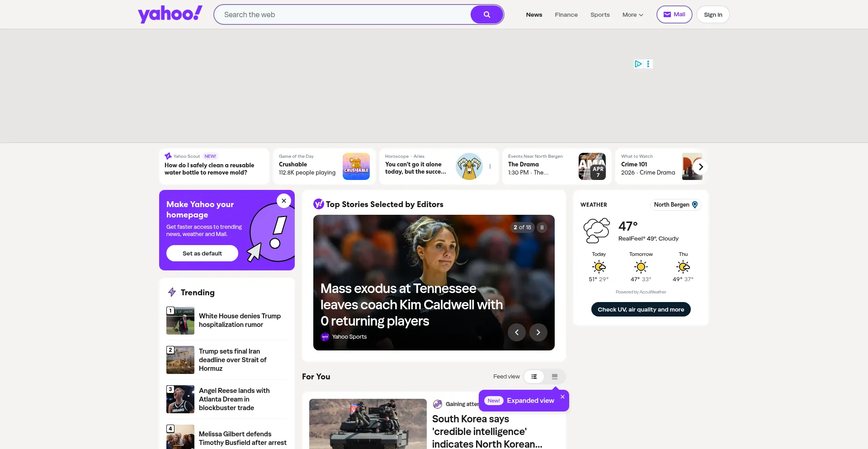The image size is (868, 449).
Task: Open the News section
Action: 534,14
